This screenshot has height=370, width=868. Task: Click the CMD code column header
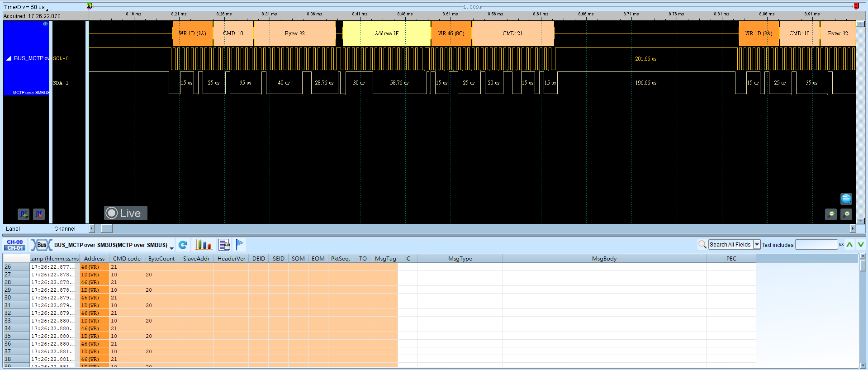coord(127,259)
